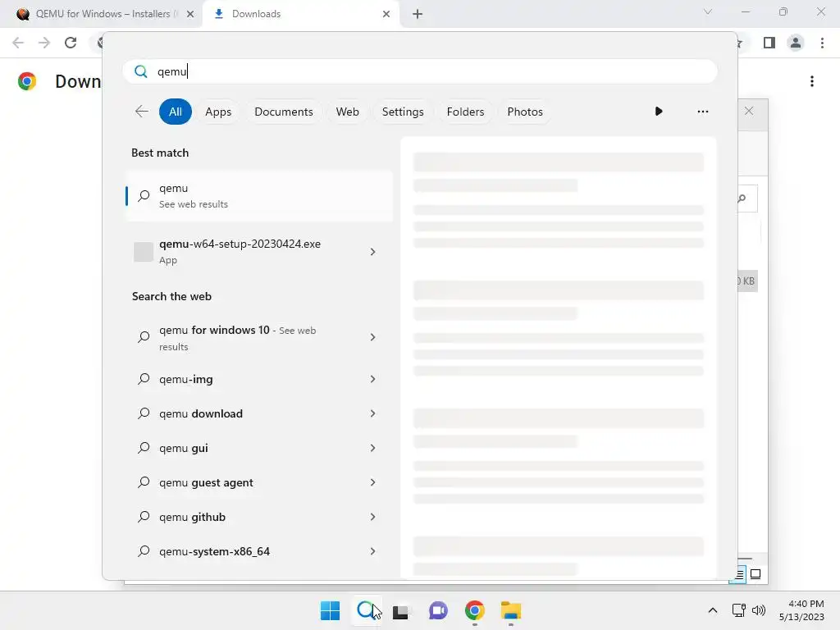Click the search magnifier icon in search box

(x=141, y=71)
